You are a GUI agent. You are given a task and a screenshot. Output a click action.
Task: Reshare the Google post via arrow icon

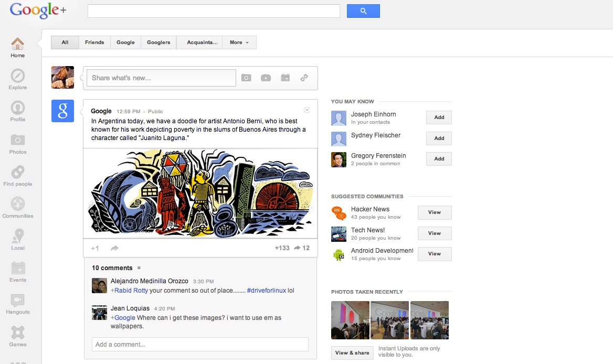point(114,248)
